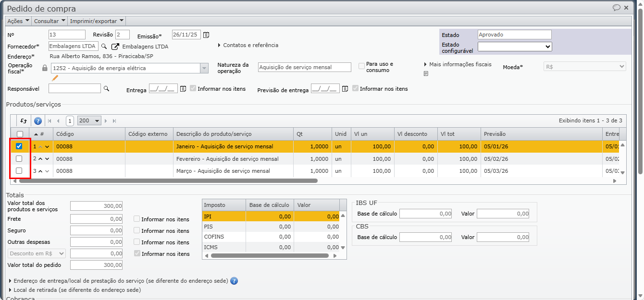Open the Estado configurável dropdown
Image resolution: width=644 pixels, height=300 pixels.
pyautogui.click(x=515, y=47)
